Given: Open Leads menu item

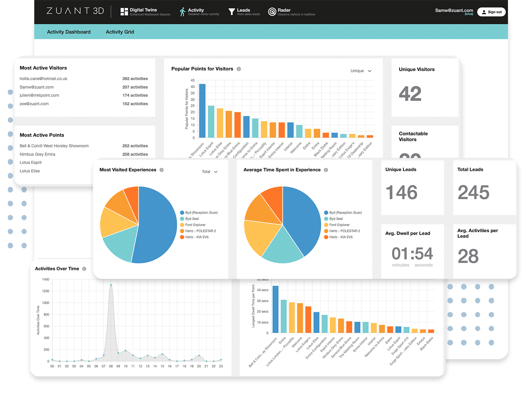Looking at the screenshot, I should click(244, 12).
